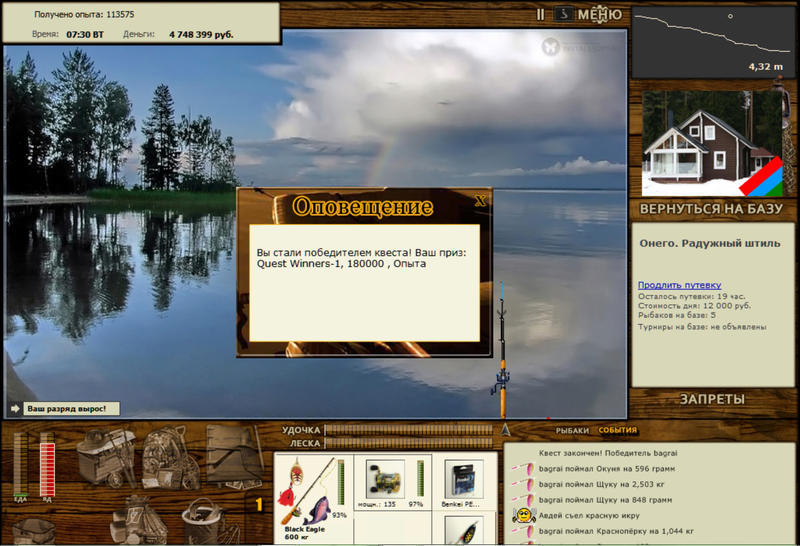800x546 pixels.
Task: Open the МЕНЮ gear menu
Action: pyautogui.click(x=600, y=14)
